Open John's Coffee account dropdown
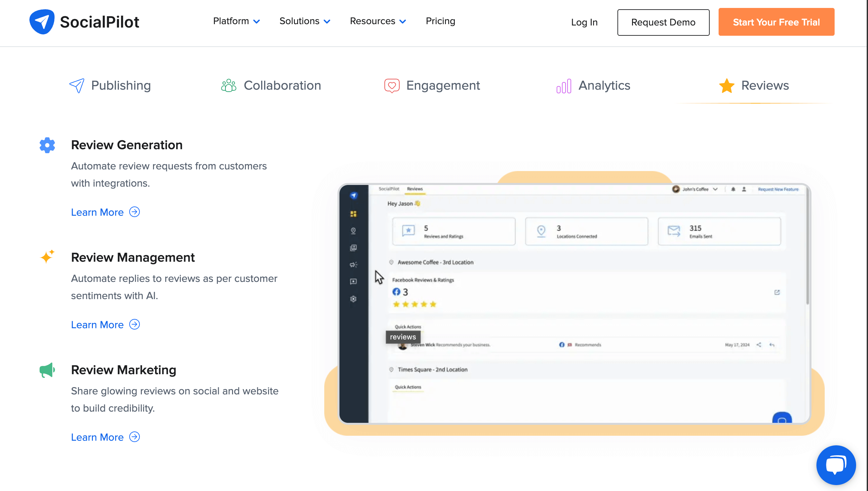 point(694,189)
